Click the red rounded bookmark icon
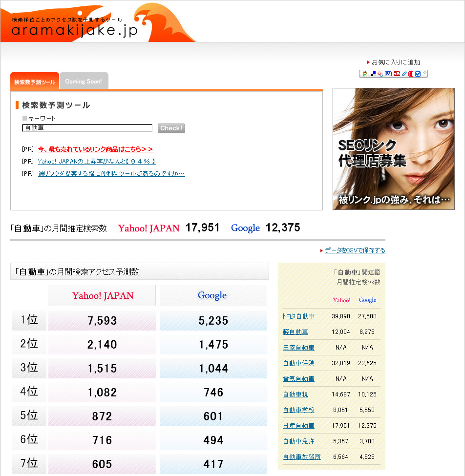 411,74
